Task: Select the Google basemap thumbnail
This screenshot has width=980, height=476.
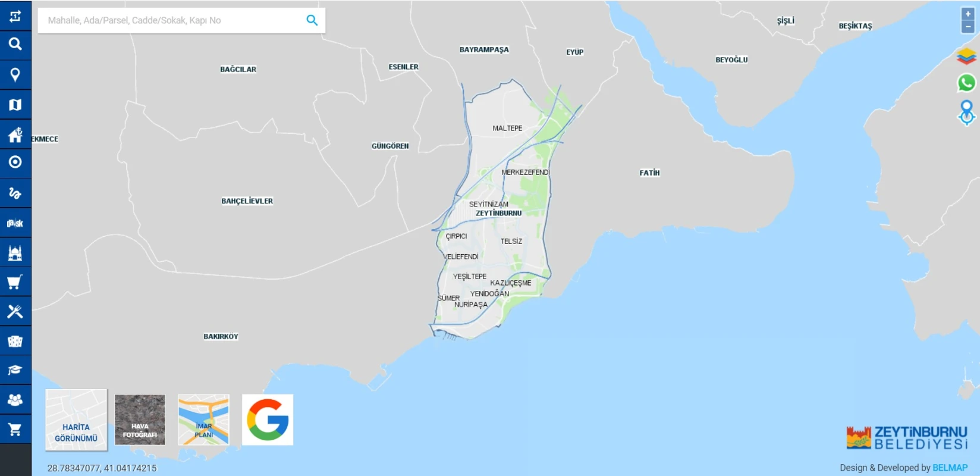Action: click(x=268, y=419)
